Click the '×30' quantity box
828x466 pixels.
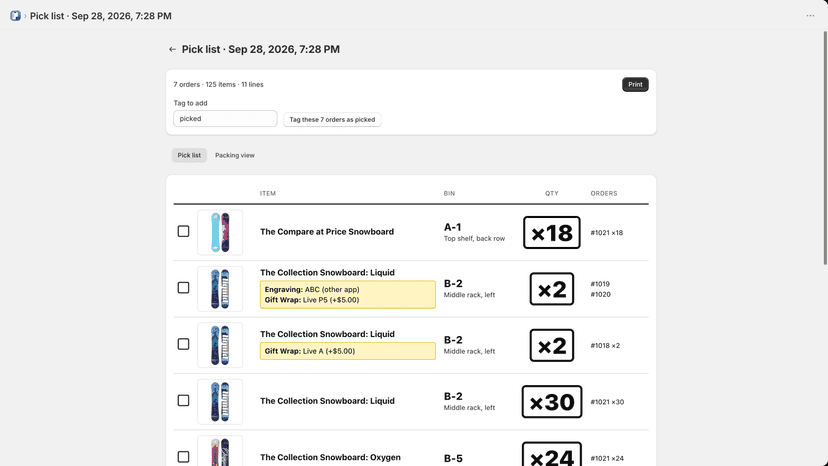(552, 402)
